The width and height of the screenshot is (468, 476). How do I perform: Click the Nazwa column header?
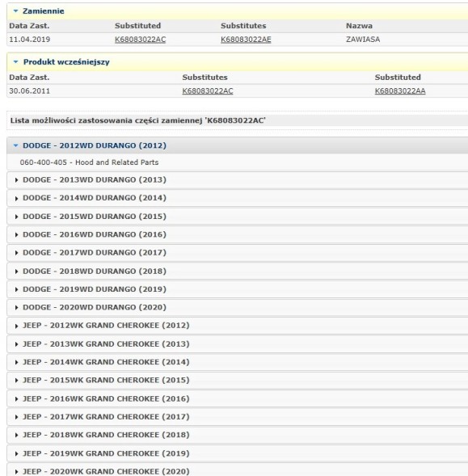359,26
